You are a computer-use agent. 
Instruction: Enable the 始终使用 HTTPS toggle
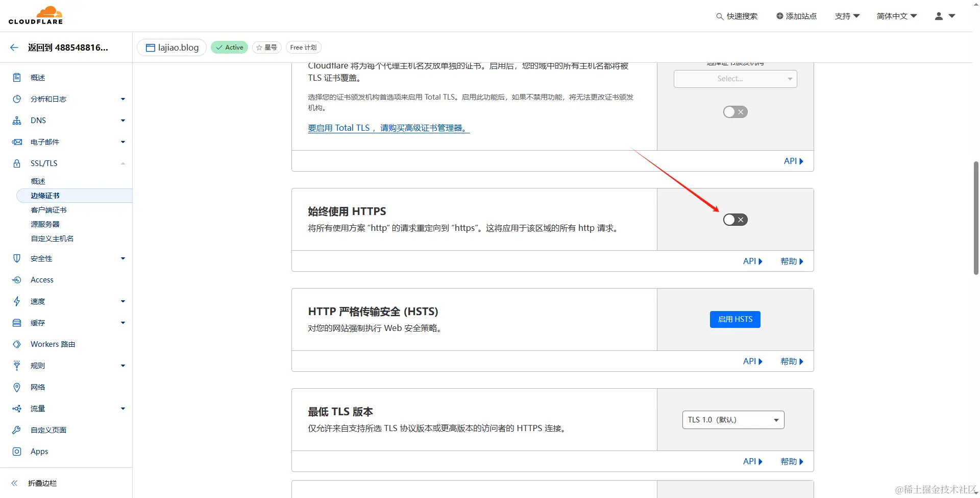735,220
